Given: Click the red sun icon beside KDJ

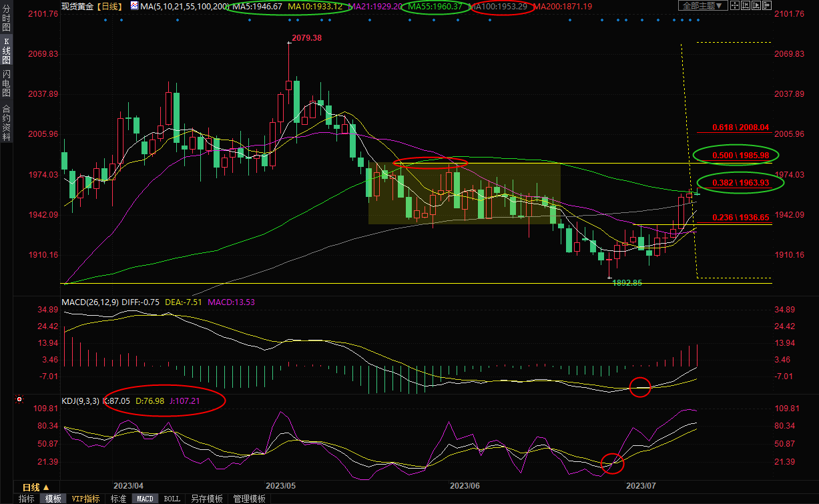Looking at the screenshot, I should point(19,400).
